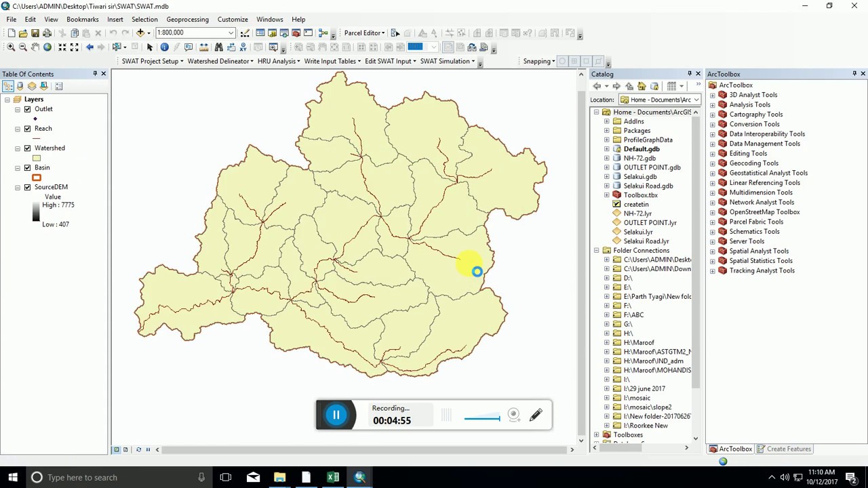Open the Add Data tool
This screenshot has height=488, width=868.
[x=140, y=33]
